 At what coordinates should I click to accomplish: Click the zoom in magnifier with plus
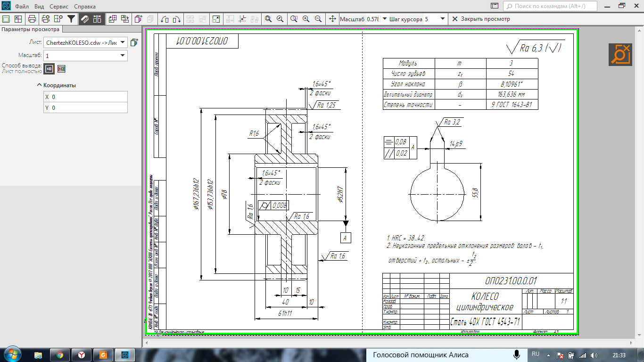[x=306, y=19]
